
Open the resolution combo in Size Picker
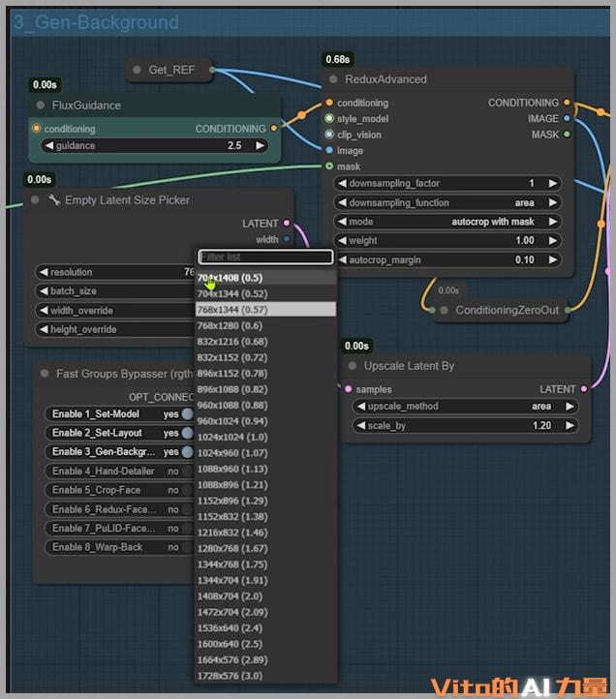pos(115,272)
